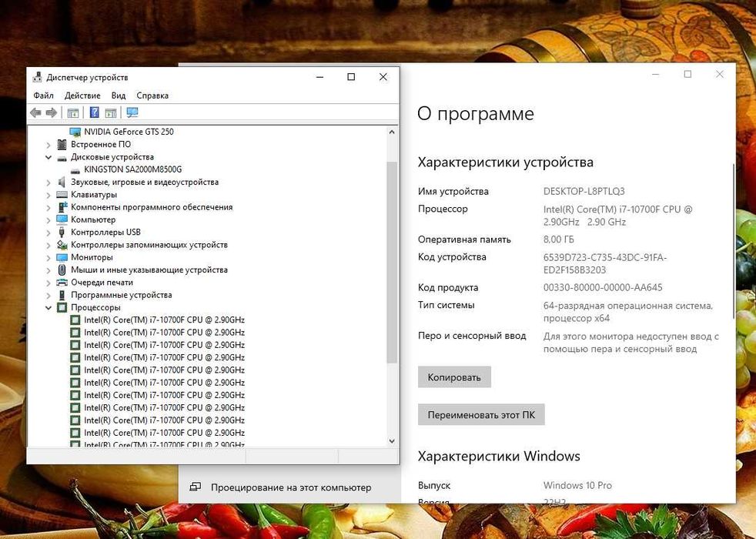
Task: Click the Windows 10 Pro edition text
Action: 577,486
